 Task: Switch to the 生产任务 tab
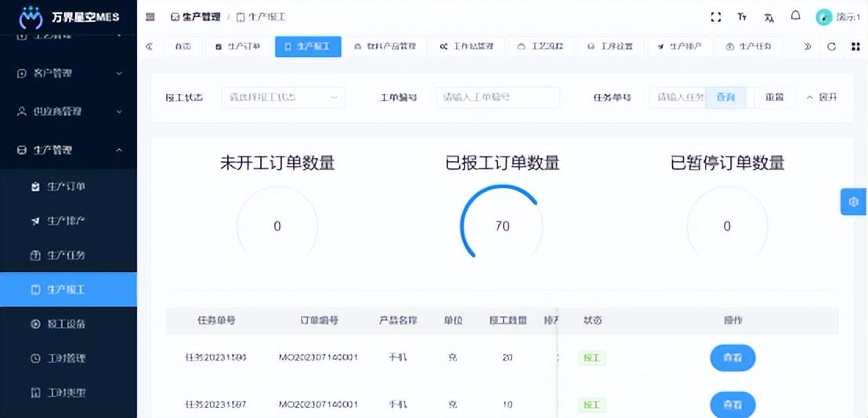click(749, 47)
